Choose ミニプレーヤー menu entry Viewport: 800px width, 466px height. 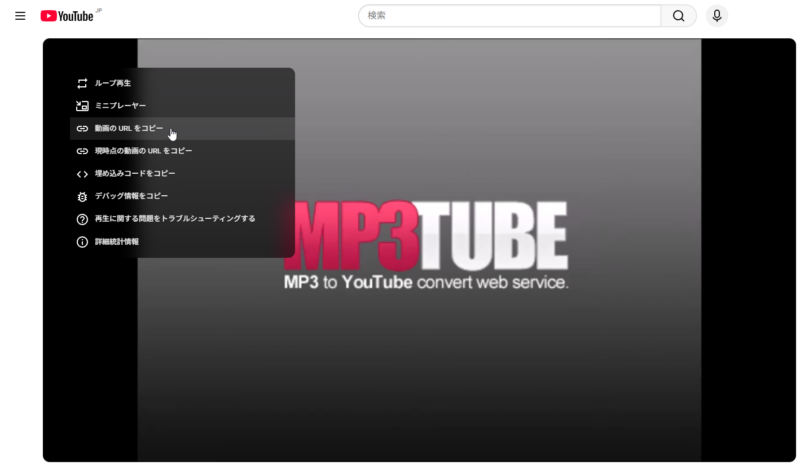pos(182,106)
